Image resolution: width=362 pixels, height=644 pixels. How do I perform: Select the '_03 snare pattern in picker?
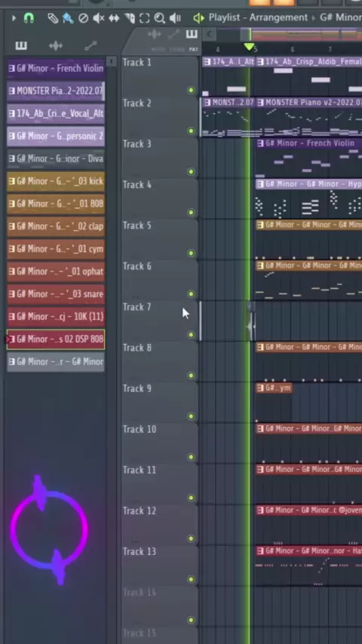pyautogui.click(x=56, y=294)
